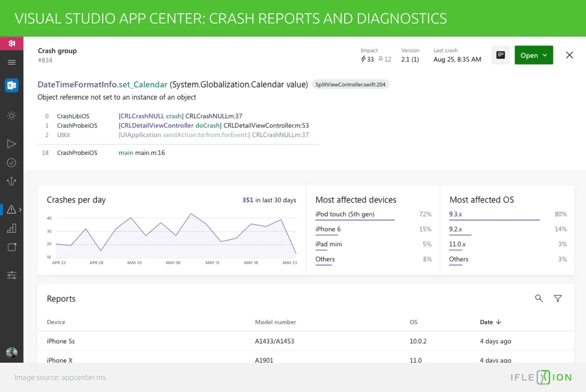Open the iPhone 5s report row
586x392 pixels.
point(305,341)
